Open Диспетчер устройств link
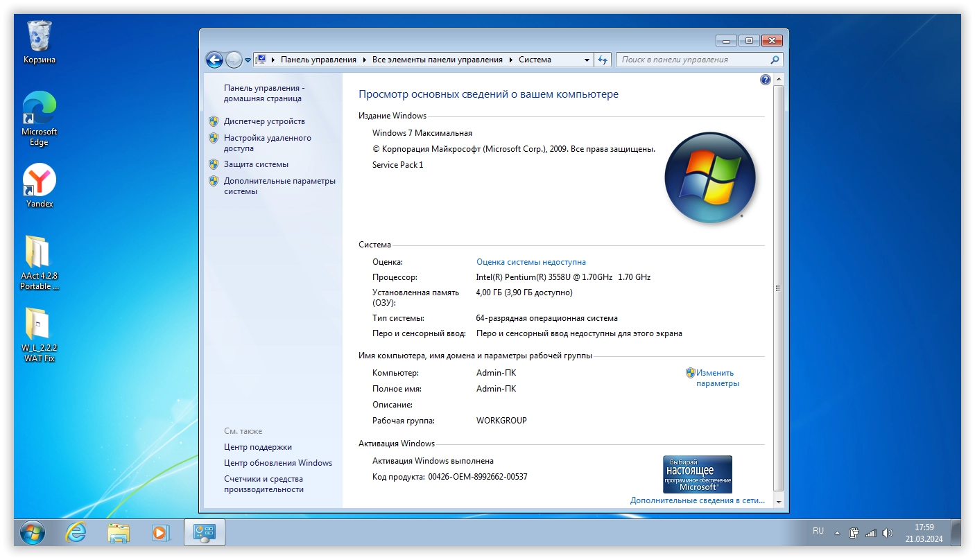Image resolution: width=975 pixels, height=560 pixels. (264, 121)
